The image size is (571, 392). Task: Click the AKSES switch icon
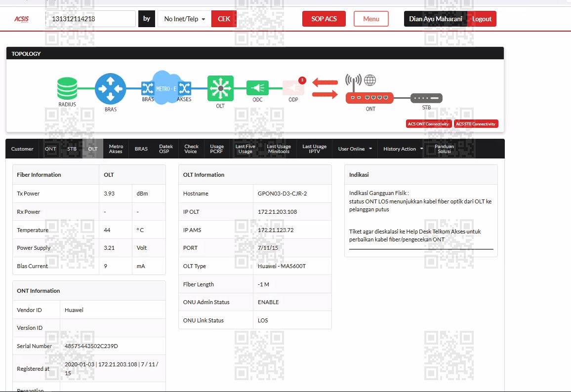pos(184,88)
